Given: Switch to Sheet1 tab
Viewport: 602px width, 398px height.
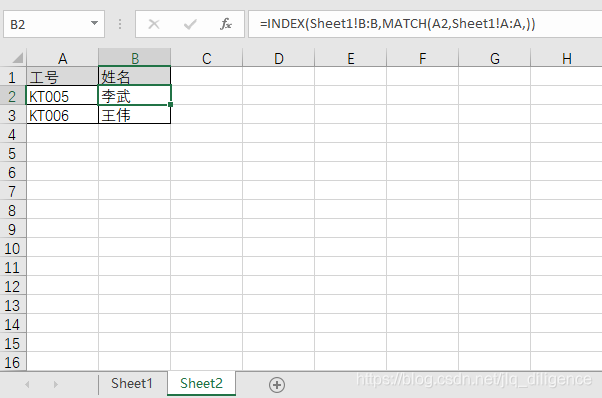Looking at the screenshot, I should pyautogui.click(x=132, y=383).
